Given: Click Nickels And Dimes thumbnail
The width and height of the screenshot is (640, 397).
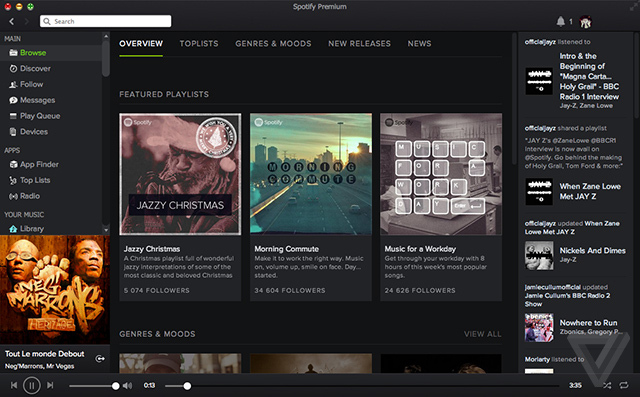Looking at the screenshot, I should [539, 255].
